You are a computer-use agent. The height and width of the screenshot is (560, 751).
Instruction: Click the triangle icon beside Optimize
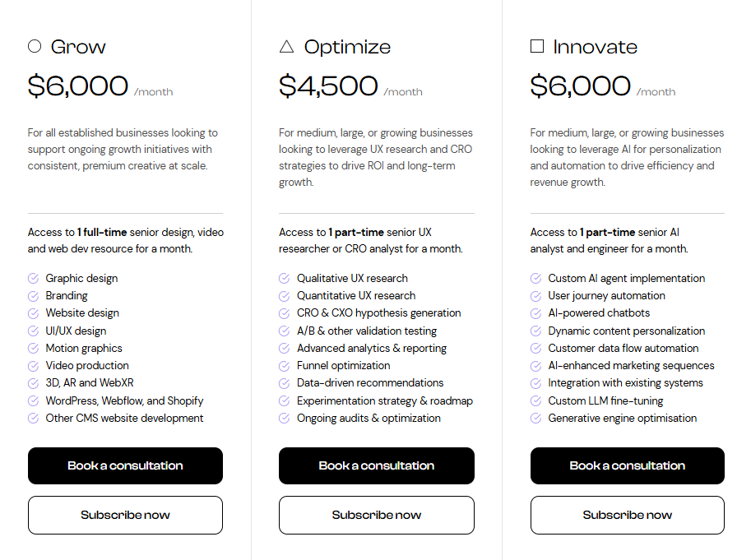point(286,47)
